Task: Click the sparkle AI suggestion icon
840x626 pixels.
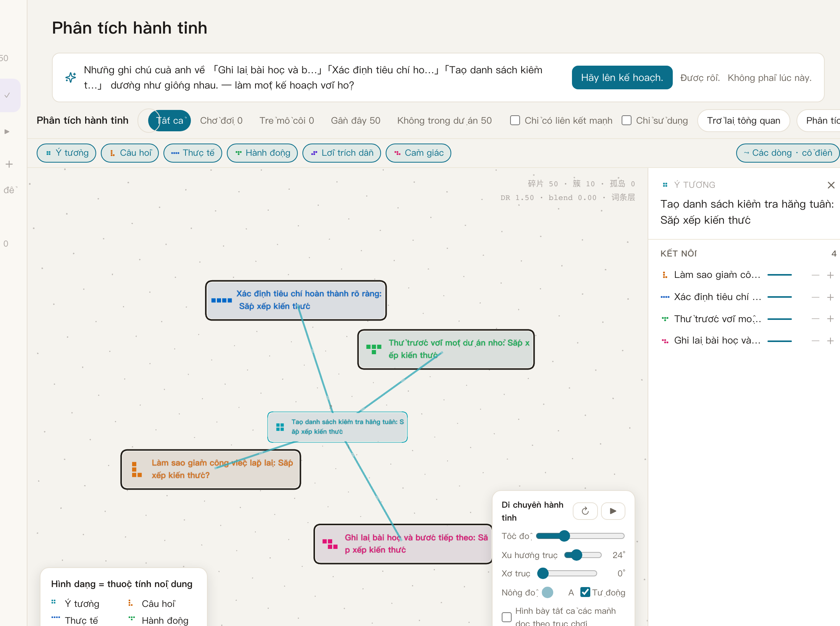Action: pyautogui.click(x=71, y=77)
